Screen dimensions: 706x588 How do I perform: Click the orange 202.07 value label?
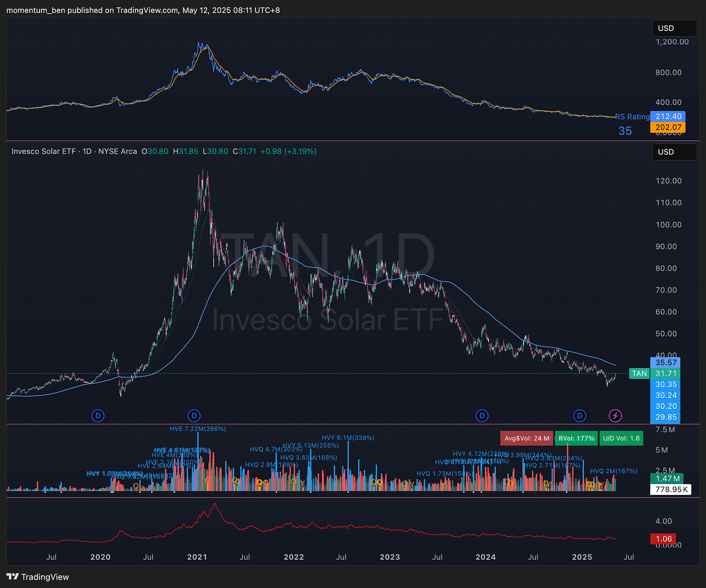point(668,128)
